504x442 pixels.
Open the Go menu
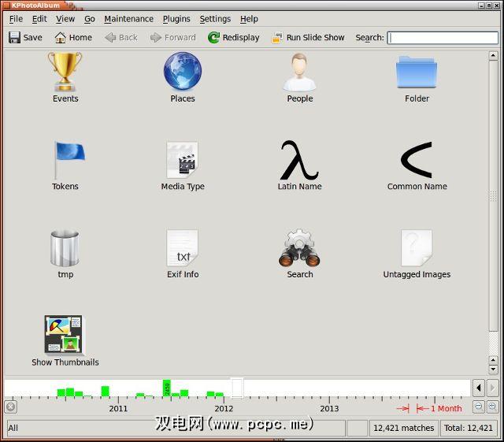[x=90, y=19]
